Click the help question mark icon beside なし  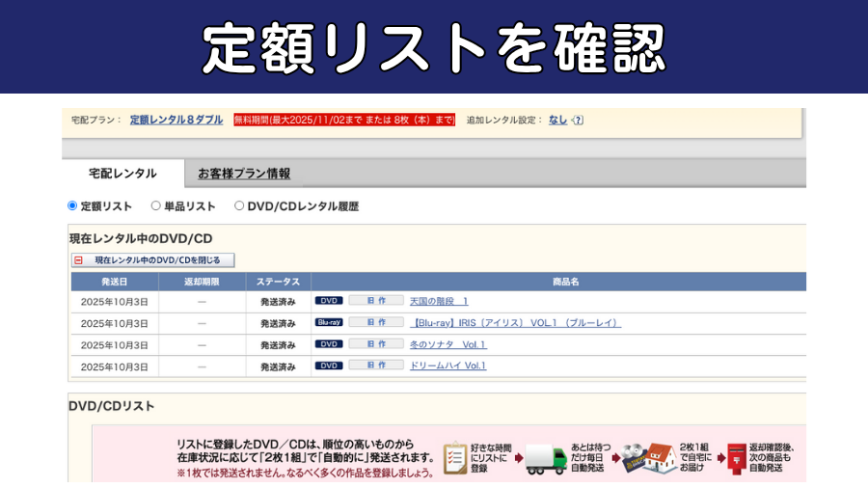(579, 121)
